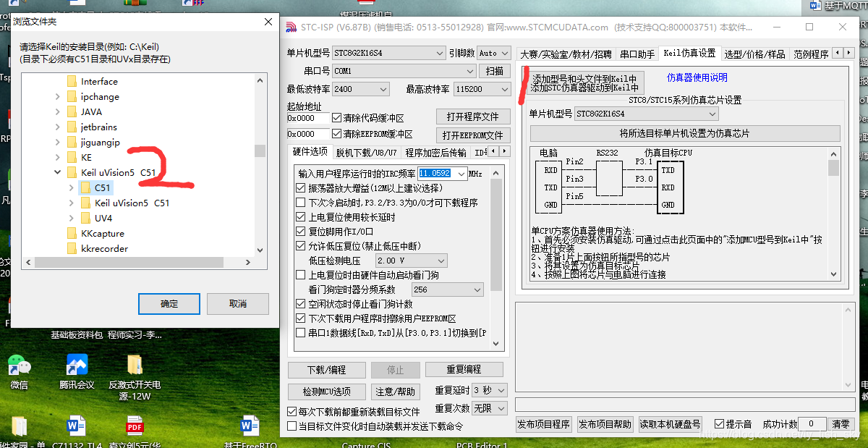
Task: Uncheck 振荡器放大增益 option
Action: pos(301,188)
